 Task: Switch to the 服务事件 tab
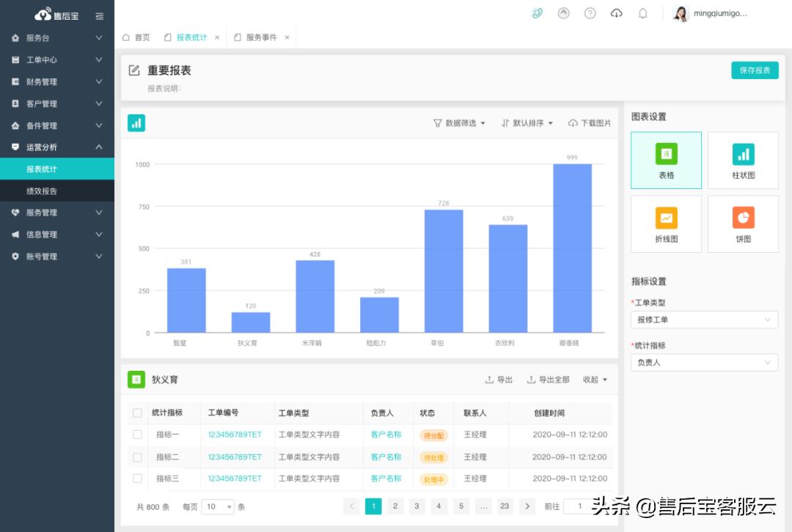coord(262,36)
